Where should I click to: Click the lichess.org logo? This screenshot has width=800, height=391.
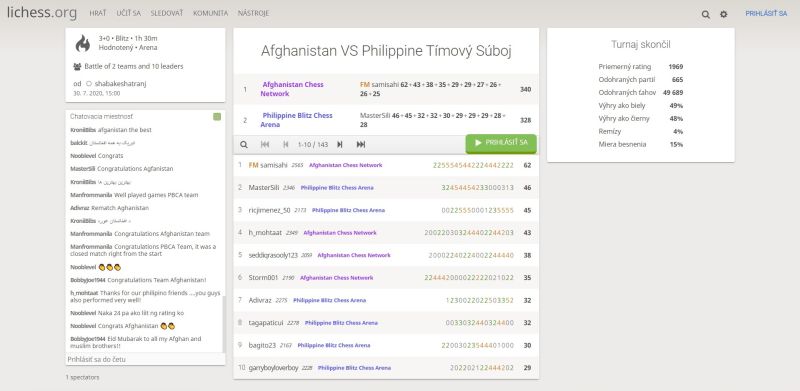point(42,12)
